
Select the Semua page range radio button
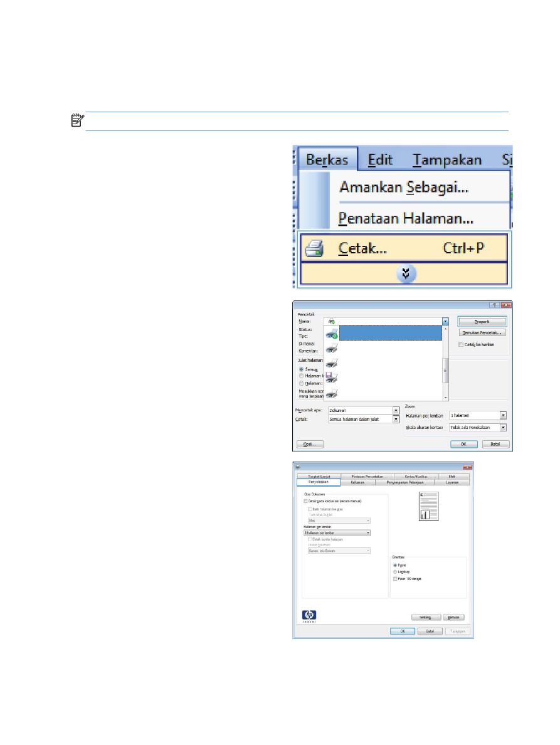(x=301, y=369)
